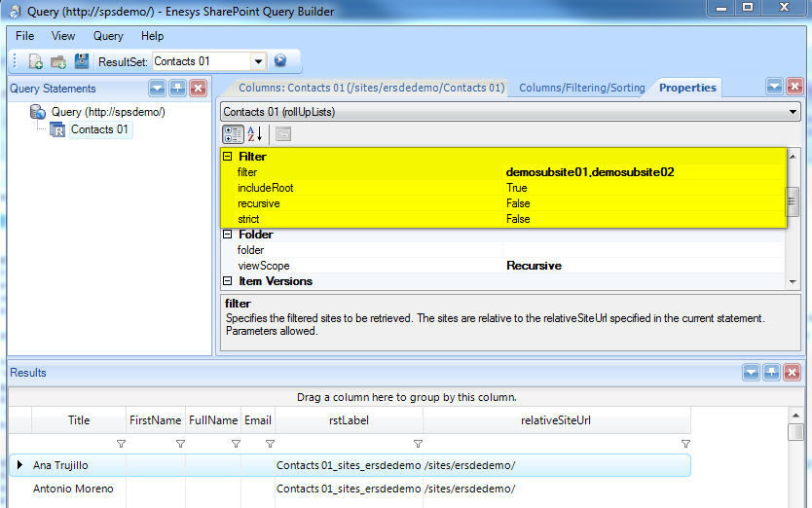Open the Contacts 01 (rollUpLists) object dropdown
The image size is (812, 508).
[x=793, y=112]
